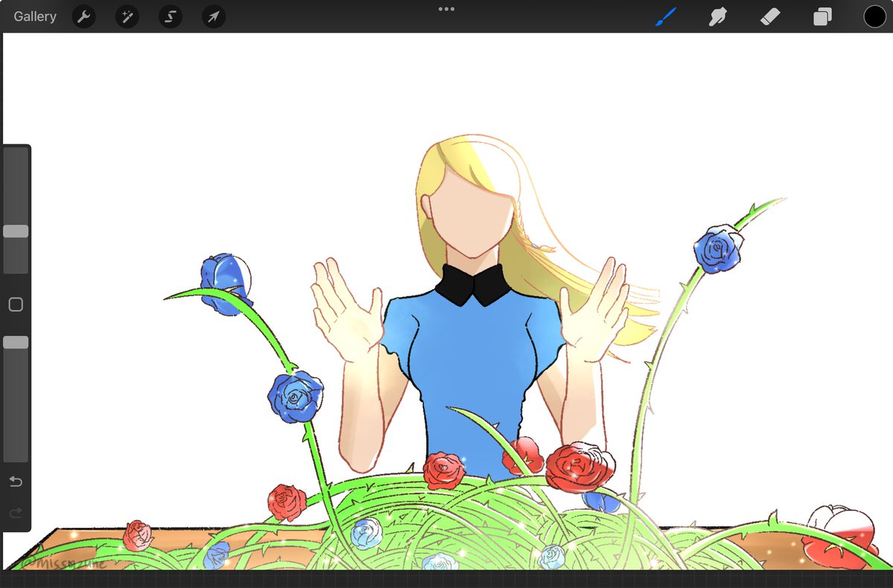Select the Brush tool
This screenshot has width=893, height=588.
point(665,16)
